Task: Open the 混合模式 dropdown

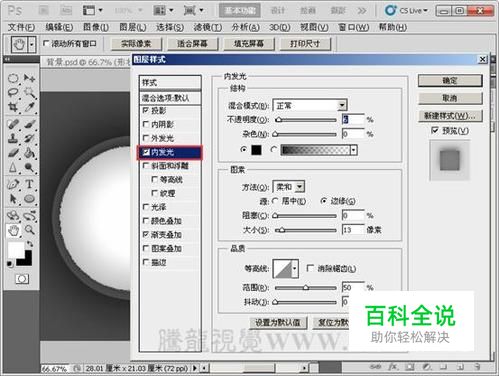Action: (x=310, y=105)
